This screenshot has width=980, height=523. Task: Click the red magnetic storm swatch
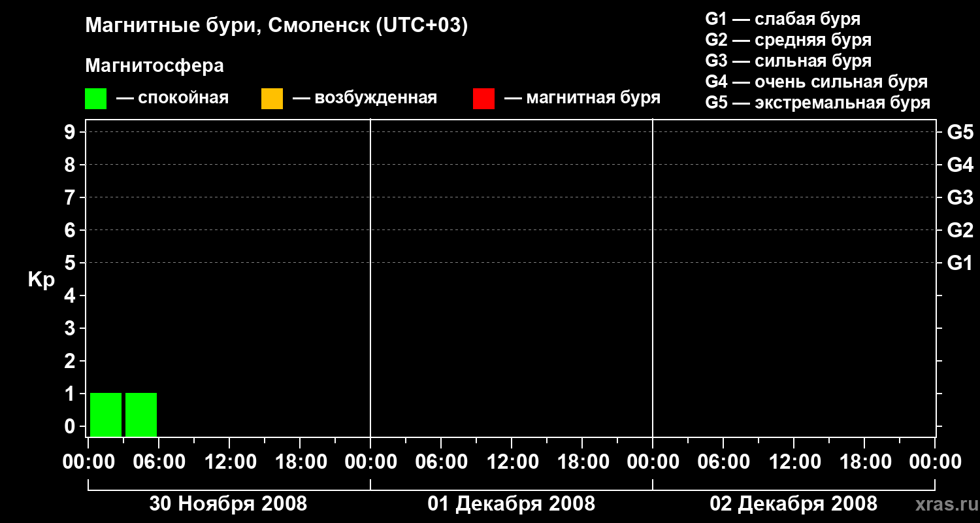(x=483, y=98)
